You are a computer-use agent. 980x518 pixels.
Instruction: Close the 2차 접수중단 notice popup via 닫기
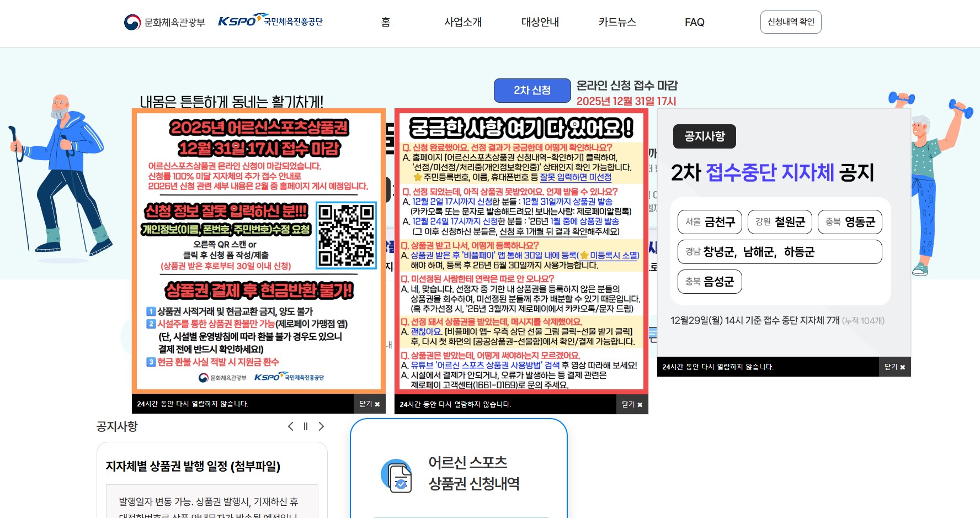894,366
